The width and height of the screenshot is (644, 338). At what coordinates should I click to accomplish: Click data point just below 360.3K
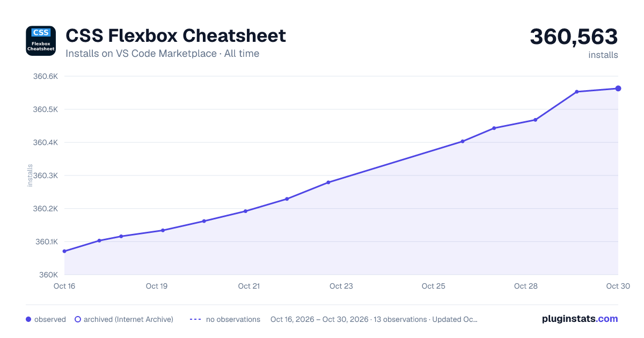pos(328,182)
